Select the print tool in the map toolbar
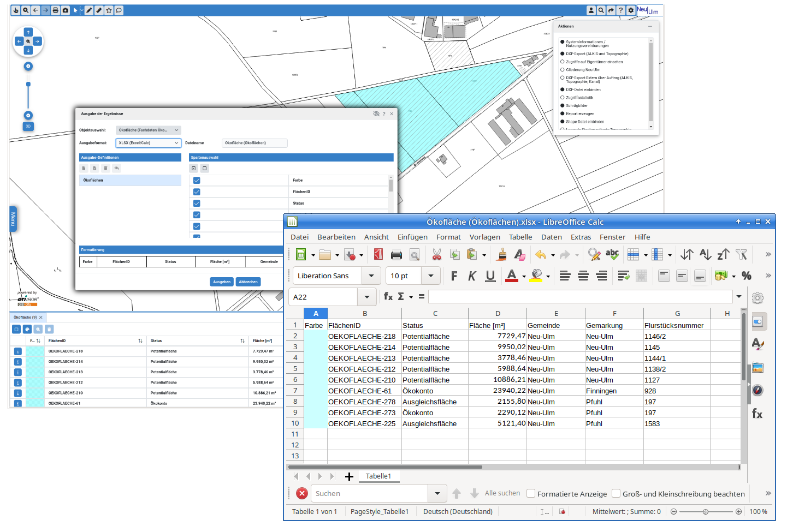This screenshot has height=532, width=787. click(55, 10)
